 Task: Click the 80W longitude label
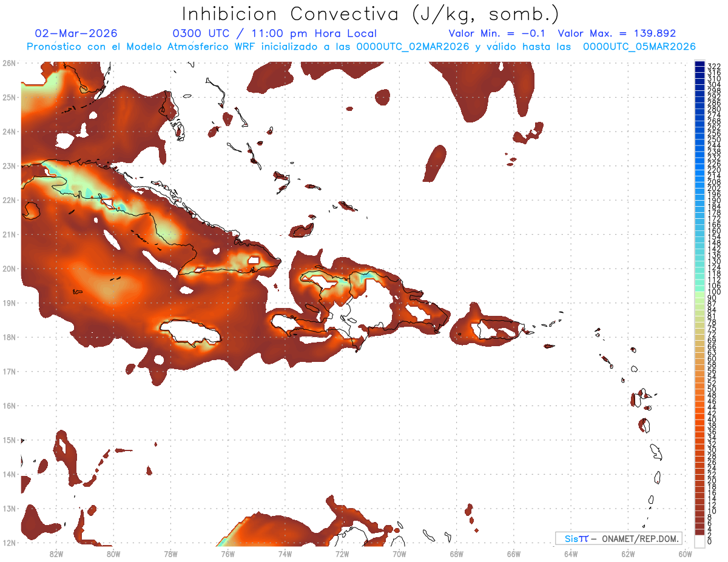point(113,554)
